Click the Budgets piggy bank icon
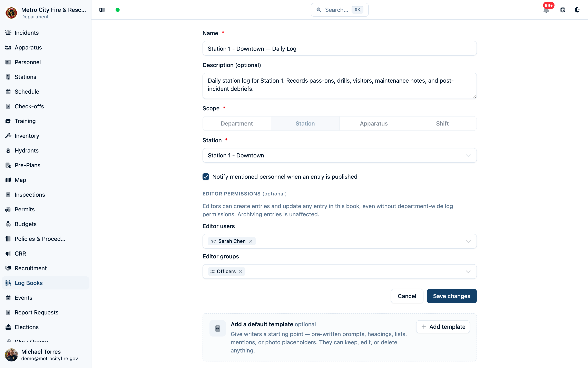588x368 pixels. click(8, 224)
